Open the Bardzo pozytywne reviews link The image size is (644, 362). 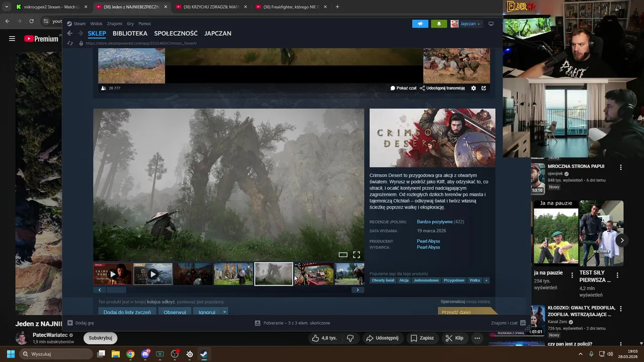coord(435,222)
